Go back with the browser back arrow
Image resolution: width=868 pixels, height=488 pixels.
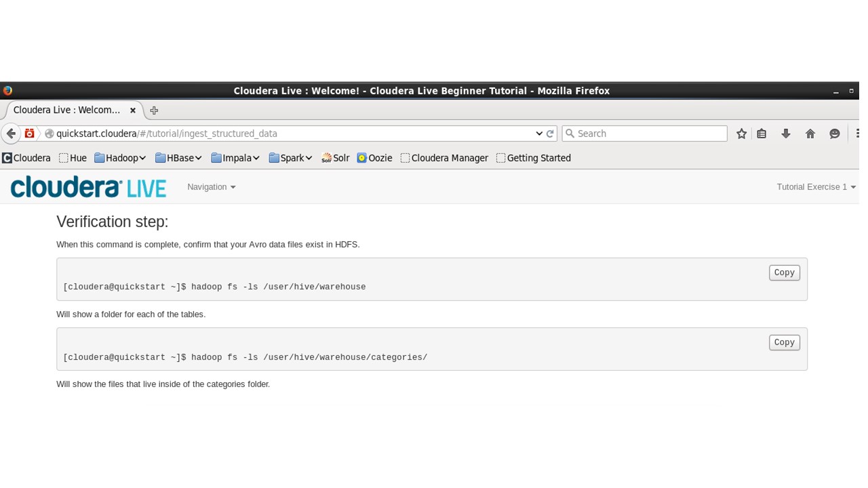(11, 134)
